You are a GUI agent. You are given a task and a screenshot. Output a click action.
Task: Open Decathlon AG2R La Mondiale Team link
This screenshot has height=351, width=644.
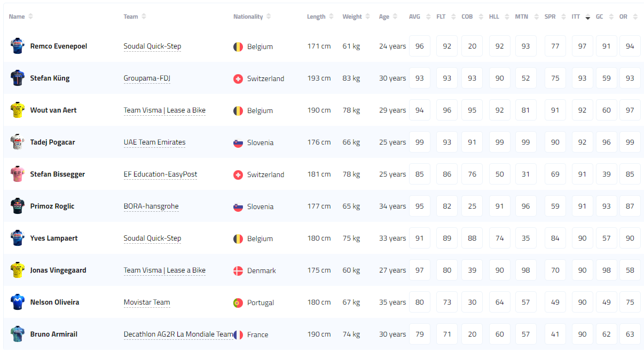[178, 334]
